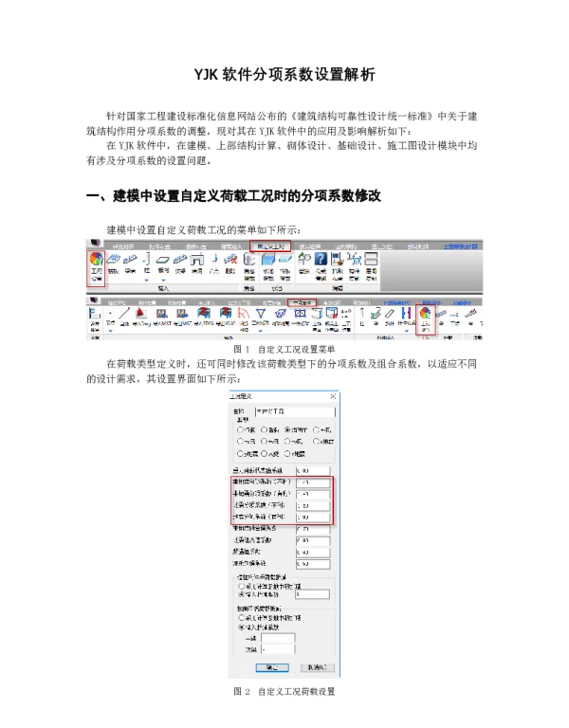This screenshot has height=728, width=569.
Task: Click the color-wheel load case icon in upper ribbon
Action: click(96, 259)
